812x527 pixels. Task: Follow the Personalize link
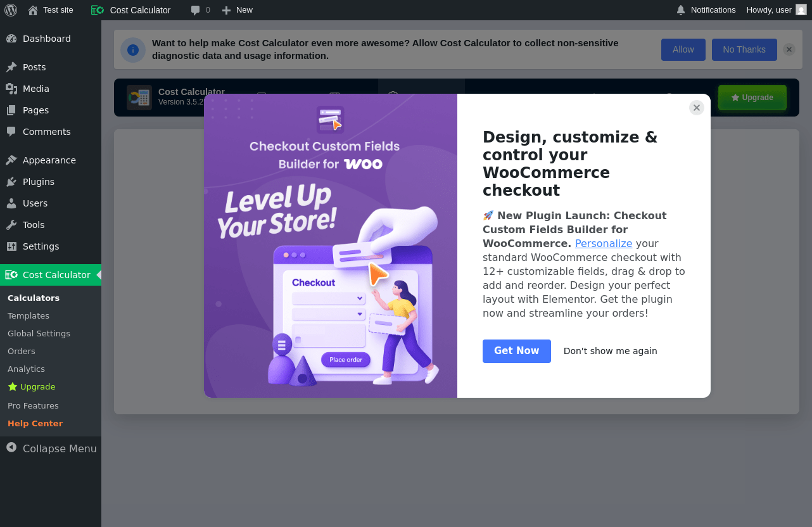point(604,243)
